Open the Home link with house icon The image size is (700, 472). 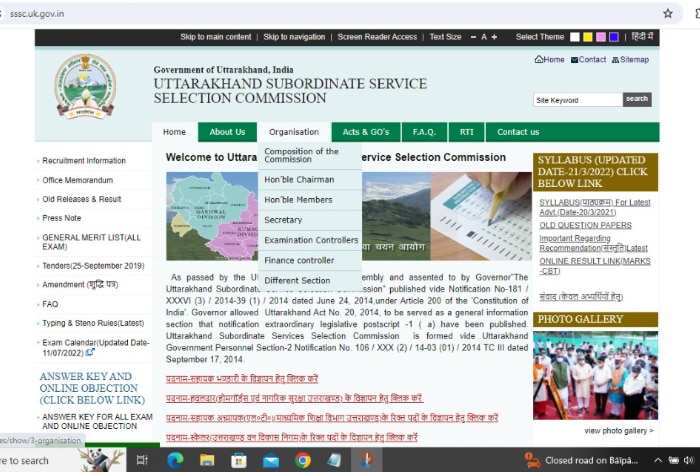pos(550,59)
